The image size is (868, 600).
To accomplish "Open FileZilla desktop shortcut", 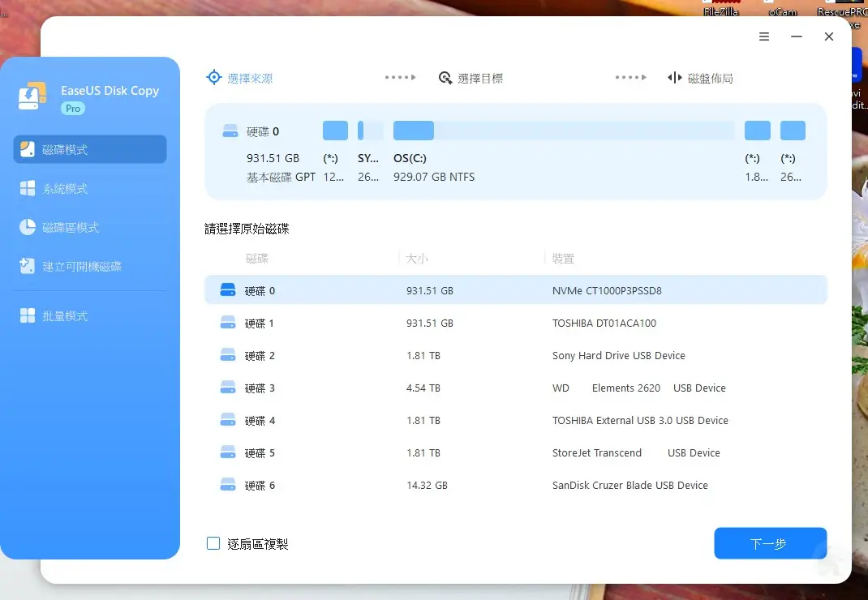I will click(720, 8).
